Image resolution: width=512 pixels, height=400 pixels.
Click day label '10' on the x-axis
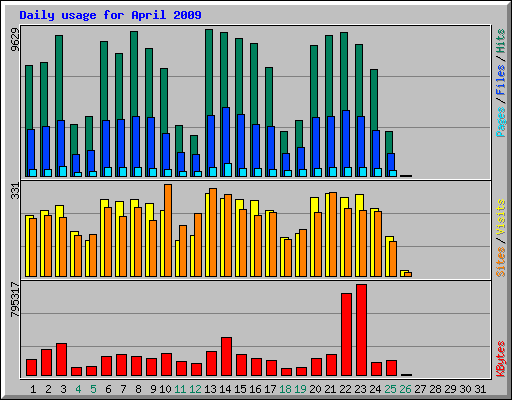[x=165, y=389]
